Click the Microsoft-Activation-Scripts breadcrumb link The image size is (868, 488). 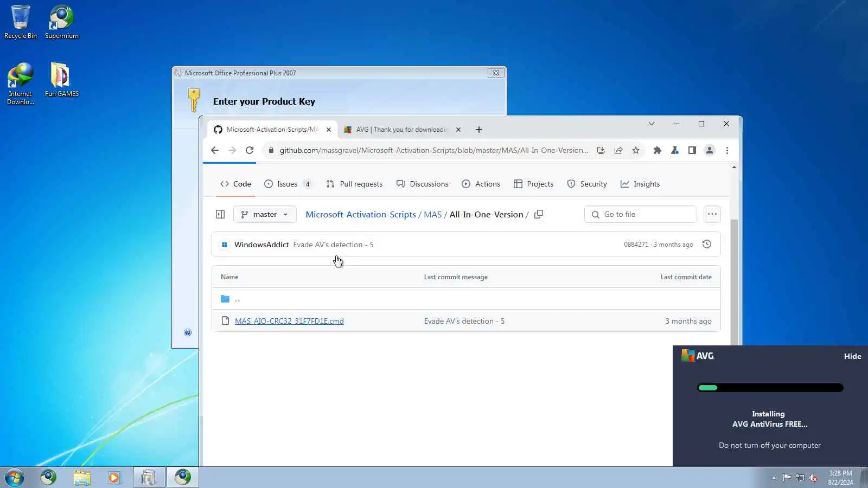tap(361, 214)
